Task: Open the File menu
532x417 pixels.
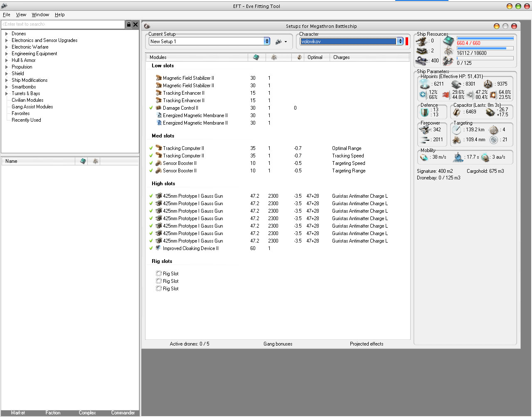Action: [x=7, y=15]
